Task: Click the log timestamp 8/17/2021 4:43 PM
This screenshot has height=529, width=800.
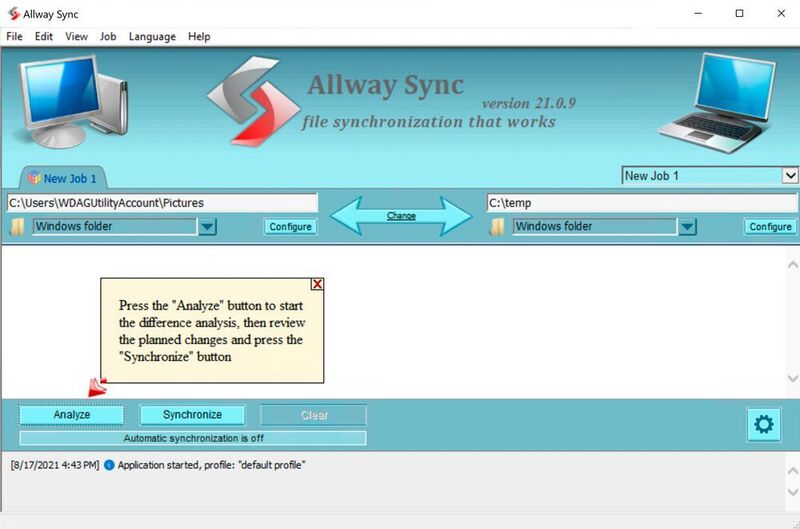Action: (55, 465)
